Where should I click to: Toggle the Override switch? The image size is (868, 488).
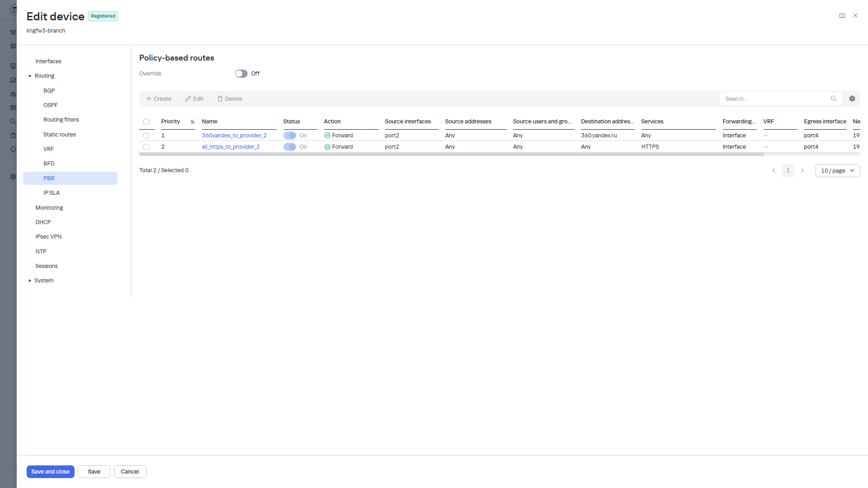[241, 74]
